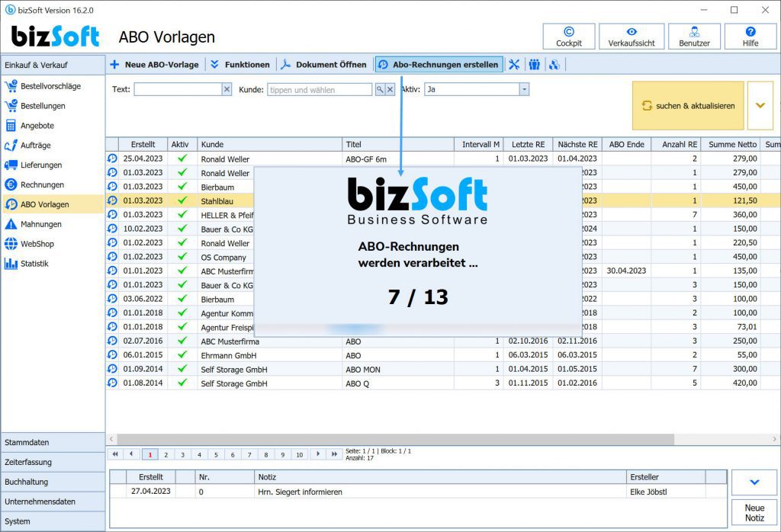
Task: Click Neue Notiz button
Action: [754, 513]
